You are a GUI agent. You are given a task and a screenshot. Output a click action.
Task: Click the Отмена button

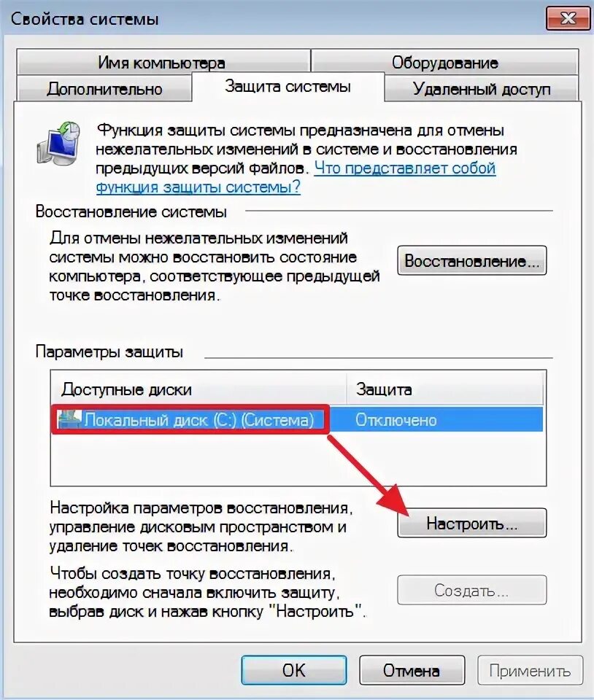tap(412, 670)
